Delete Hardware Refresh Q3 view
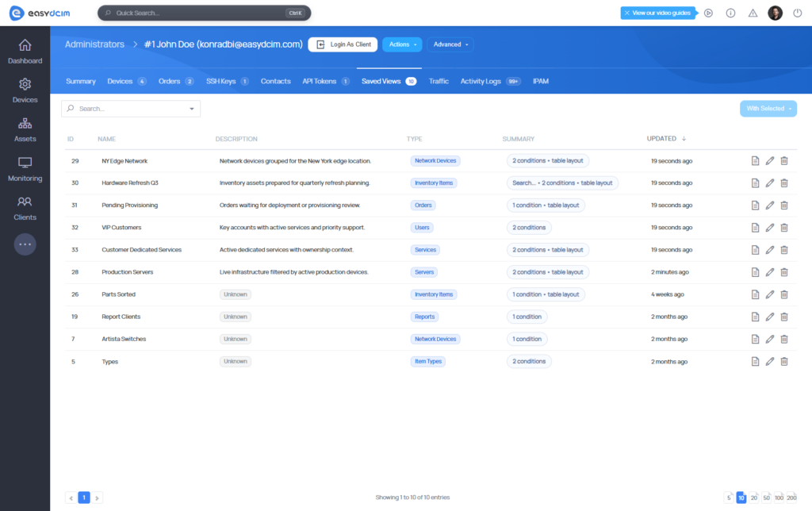The image size is (812, 511). (784, 183)
